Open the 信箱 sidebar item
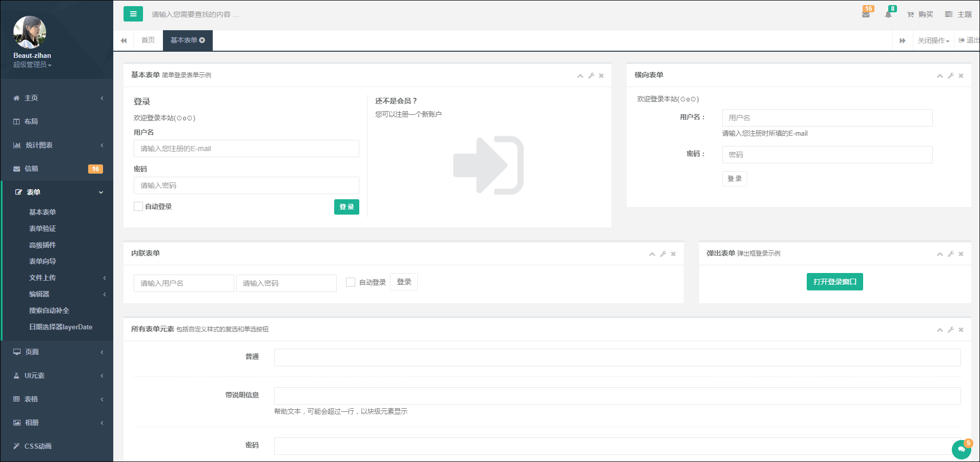Image resolution: width=980 pixels, height=462 pixels. point(56,169)
